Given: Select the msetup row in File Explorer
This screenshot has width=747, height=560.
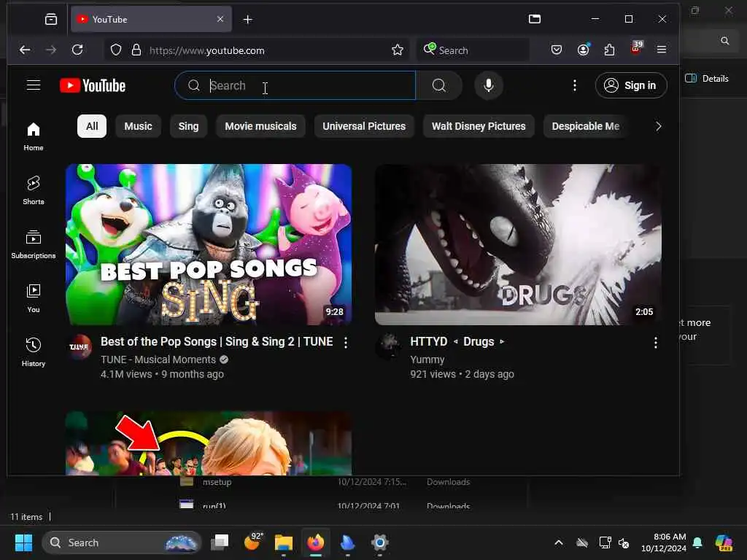Looking at the screenshot, I should 324,482.
